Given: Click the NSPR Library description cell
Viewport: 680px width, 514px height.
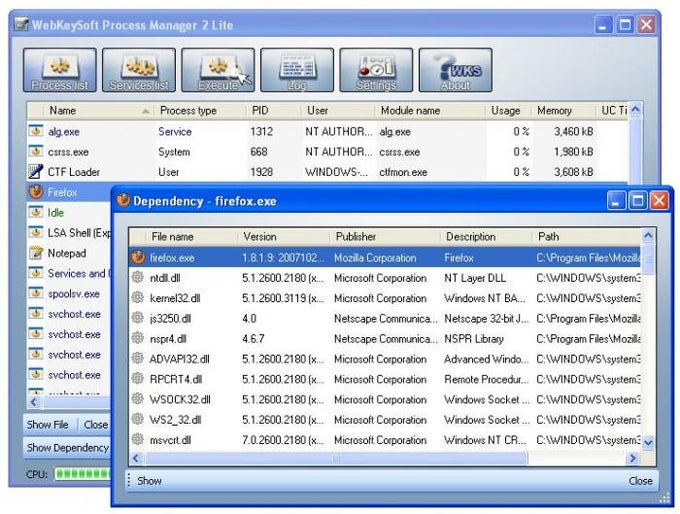Looking at the screenshot, I should pyautogui.click(x=474, y=339).
